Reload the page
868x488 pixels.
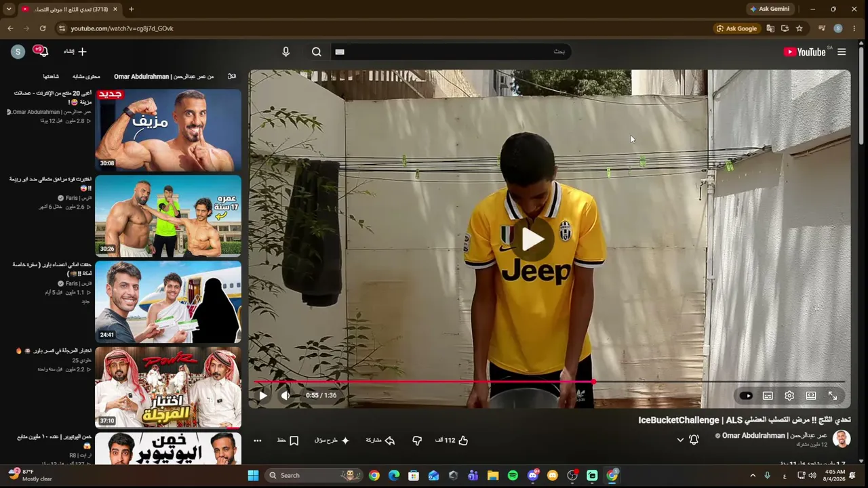(x=43, y=28)
